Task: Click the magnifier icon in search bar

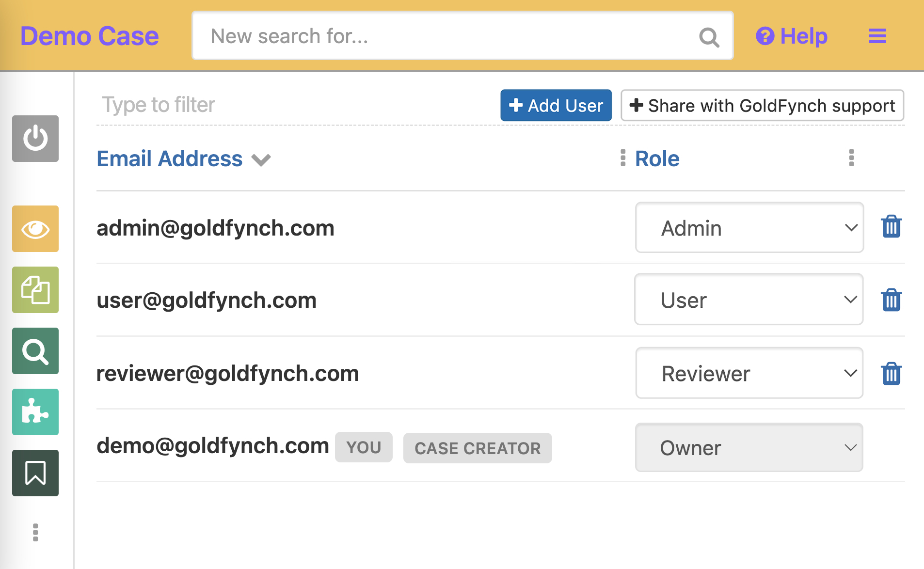Action: (709, 37)
